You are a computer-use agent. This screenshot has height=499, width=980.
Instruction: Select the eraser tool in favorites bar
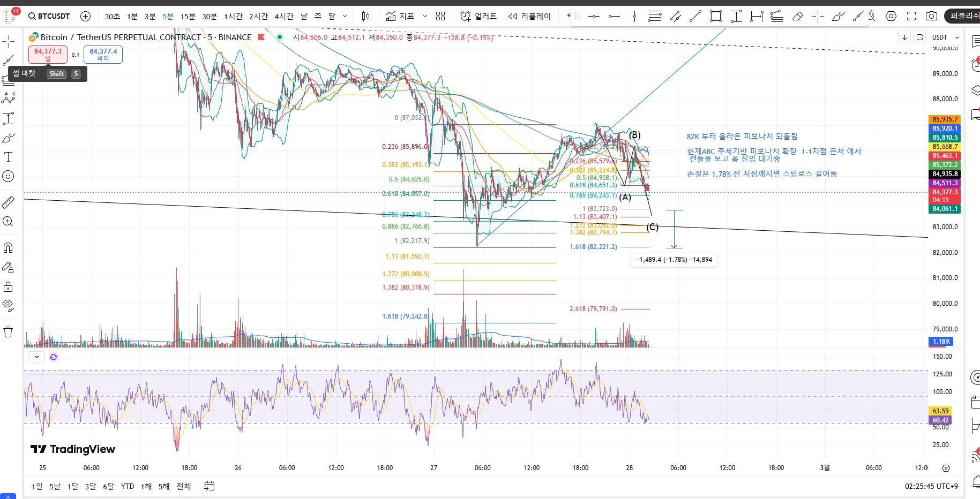797,17
